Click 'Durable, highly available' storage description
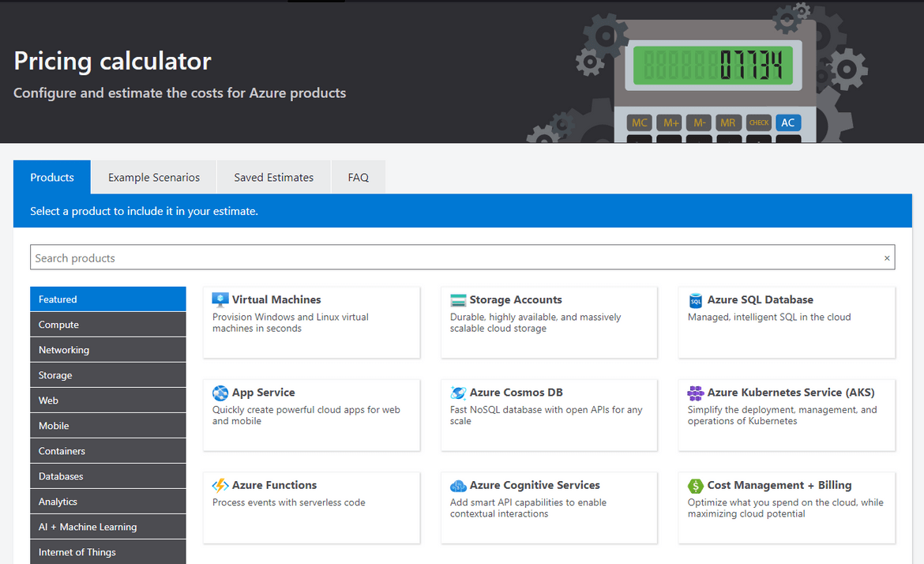Screen dimensions: 924x564 coord(535,323)
